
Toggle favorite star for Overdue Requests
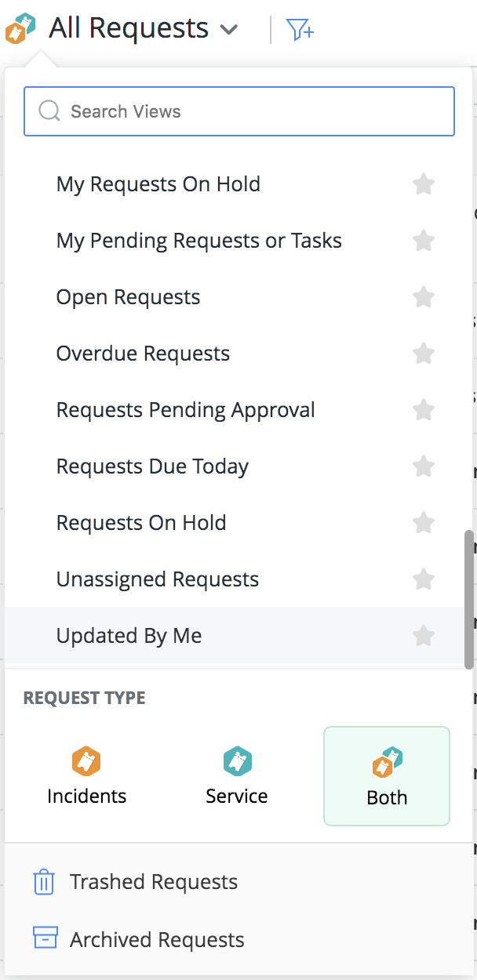(424, 354)
